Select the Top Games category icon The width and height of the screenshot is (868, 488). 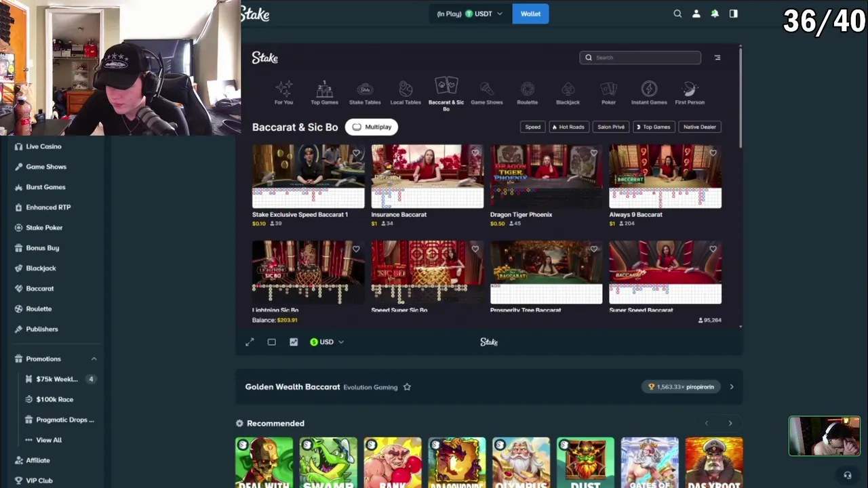pyautogui.click(x=324, y=92)
